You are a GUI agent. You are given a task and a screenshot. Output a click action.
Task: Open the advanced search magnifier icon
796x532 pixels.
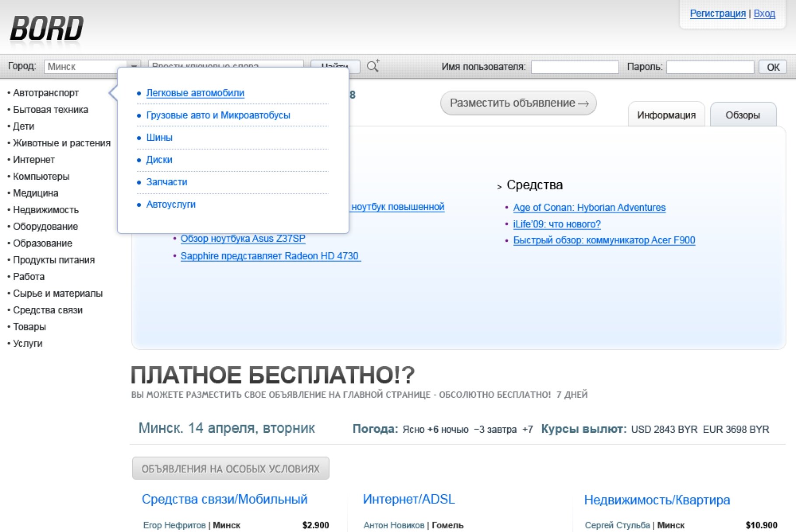373,66
